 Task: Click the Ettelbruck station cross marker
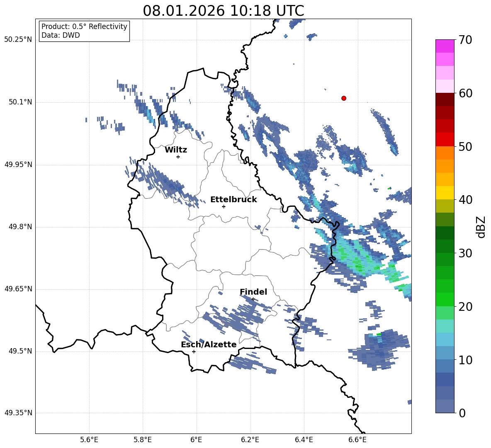[x=224, y=206]
